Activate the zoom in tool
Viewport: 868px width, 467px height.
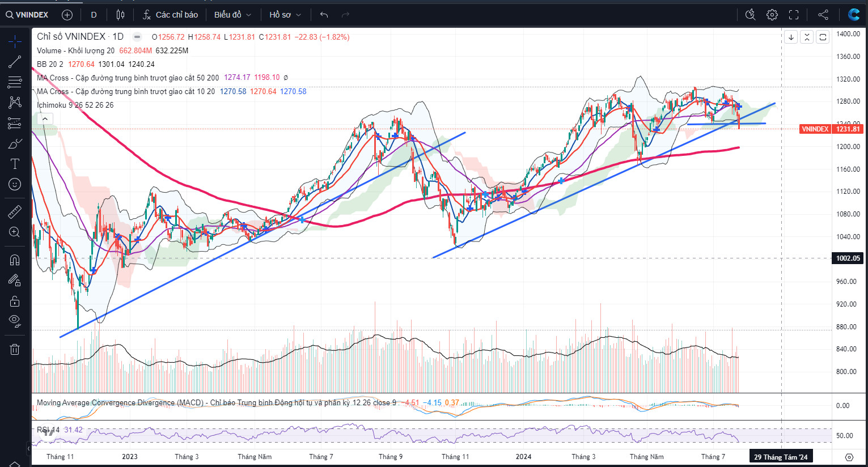pos(15,232)
